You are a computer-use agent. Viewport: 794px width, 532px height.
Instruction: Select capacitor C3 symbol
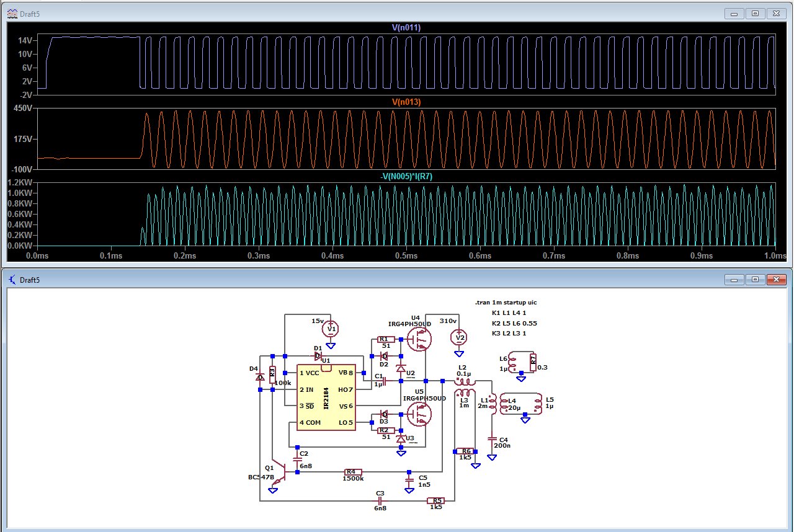point(380,500)
